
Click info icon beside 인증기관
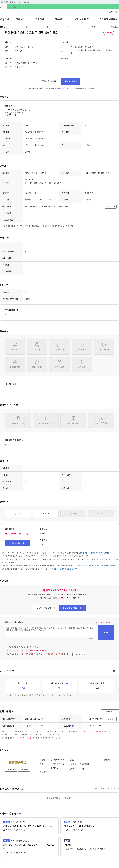(70, 719)
